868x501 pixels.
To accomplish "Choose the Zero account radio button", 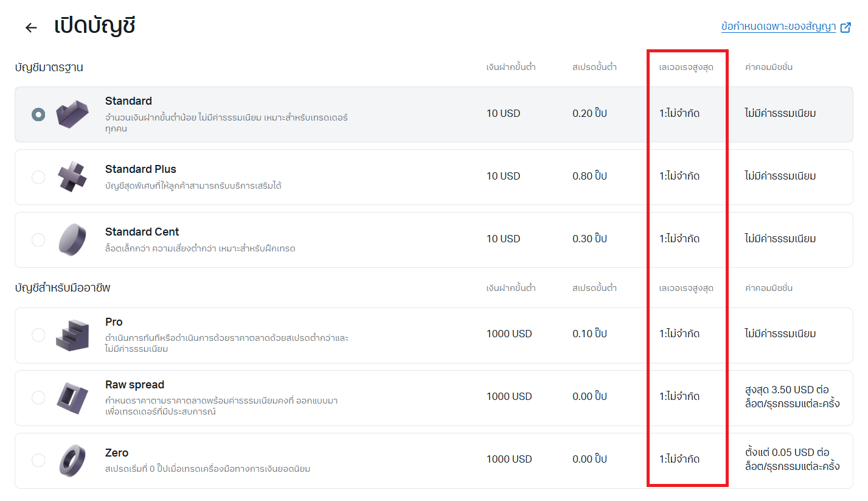I will 38,460.
